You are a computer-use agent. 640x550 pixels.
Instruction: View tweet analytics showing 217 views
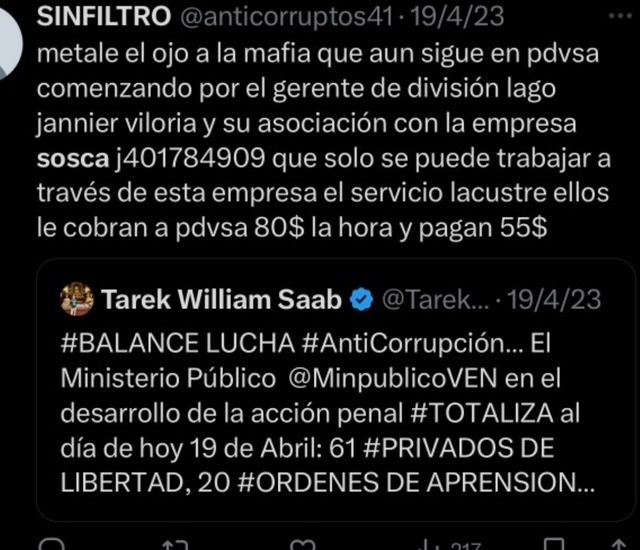point(450,545)
